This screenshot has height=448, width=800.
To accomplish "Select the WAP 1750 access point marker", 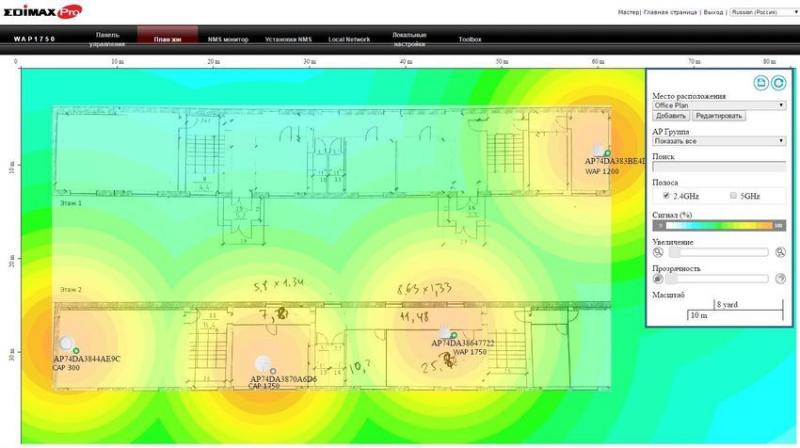I will [444, 333].
